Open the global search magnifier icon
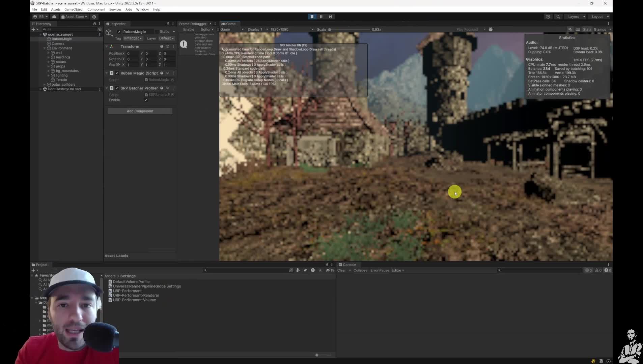 click(558, 17)
